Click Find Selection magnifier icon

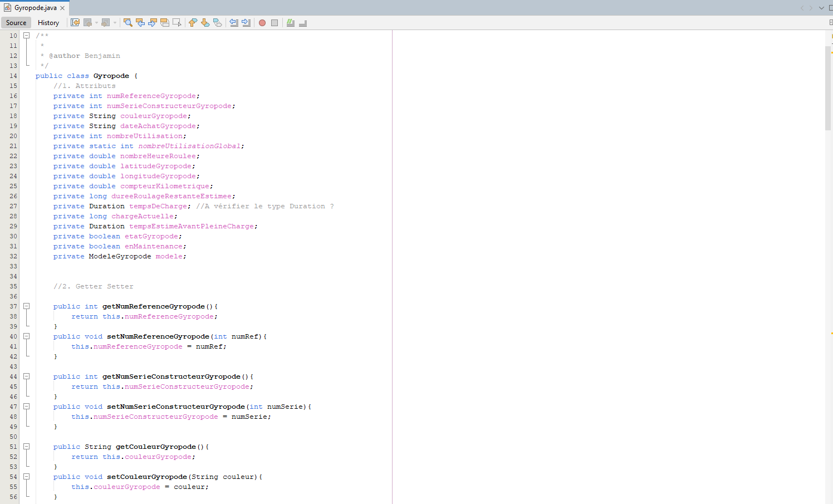tap(128, 23)
